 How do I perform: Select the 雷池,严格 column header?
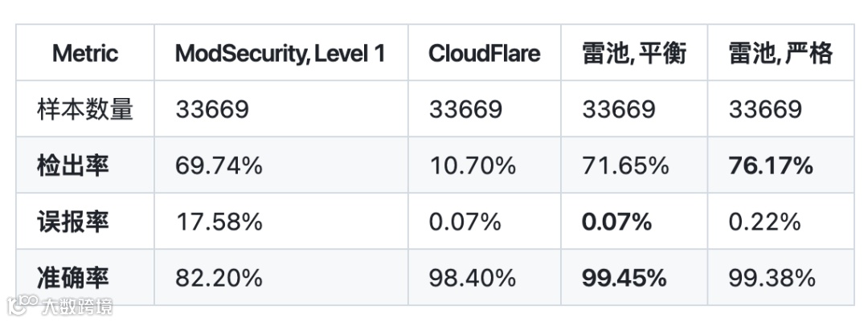780,54
